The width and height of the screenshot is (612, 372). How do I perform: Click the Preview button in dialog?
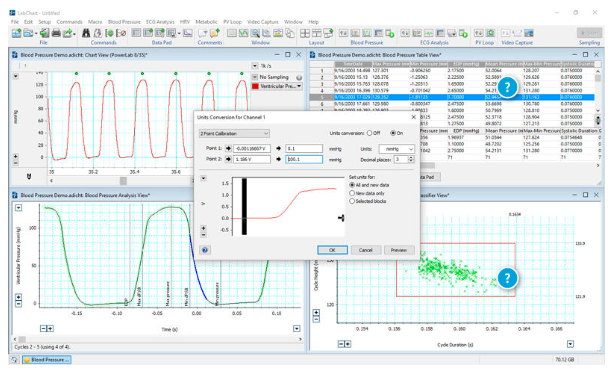point(399,250)
